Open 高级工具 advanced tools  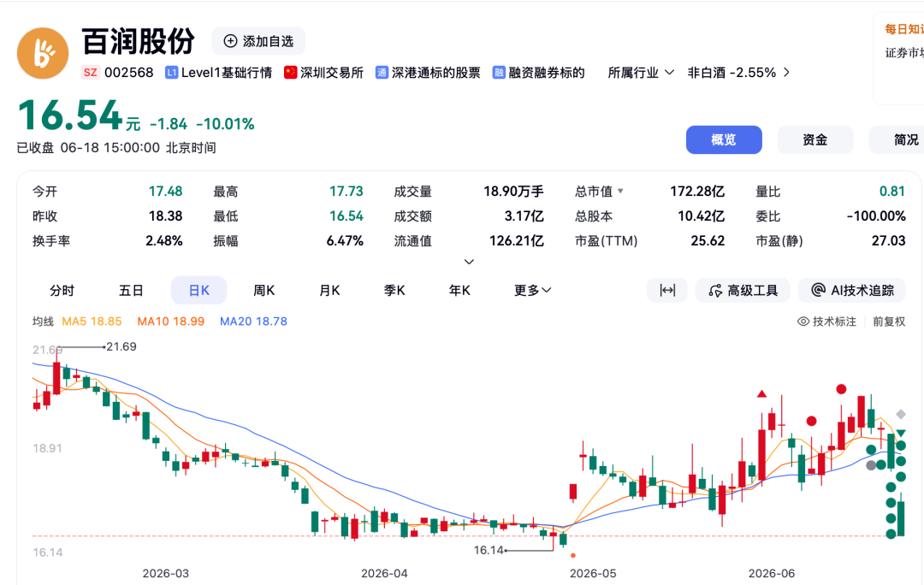tap(743, 290)
